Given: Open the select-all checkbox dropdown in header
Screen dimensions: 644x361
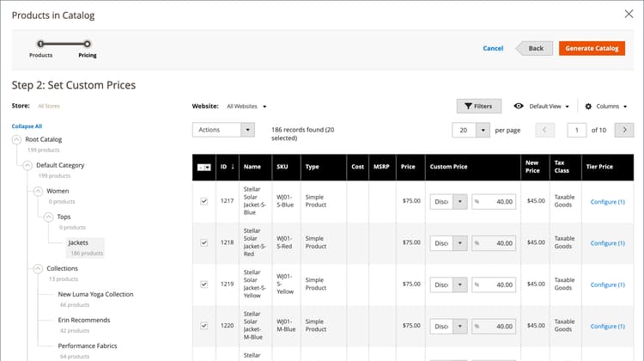Looking at the screenshot, I should (204, 167).
